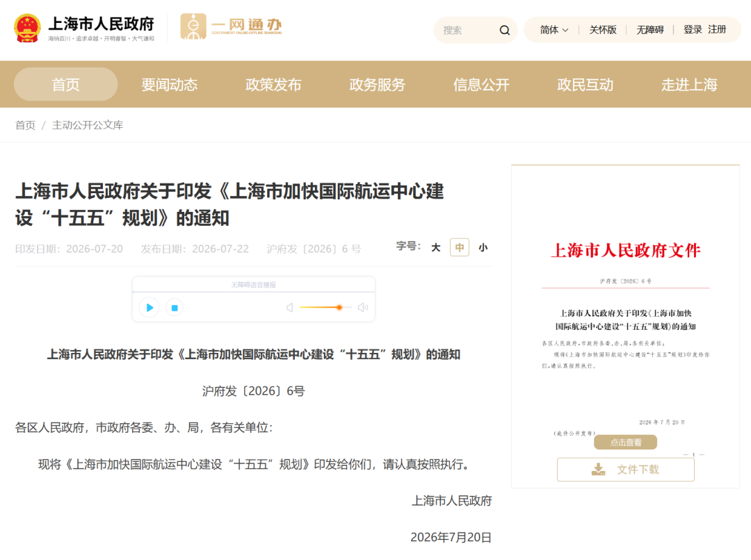Image resolution: width=751 pixels, height=560 pixels.
Task: Click the 各区人民政府 addressee line
Action: (x=144, y=427)
